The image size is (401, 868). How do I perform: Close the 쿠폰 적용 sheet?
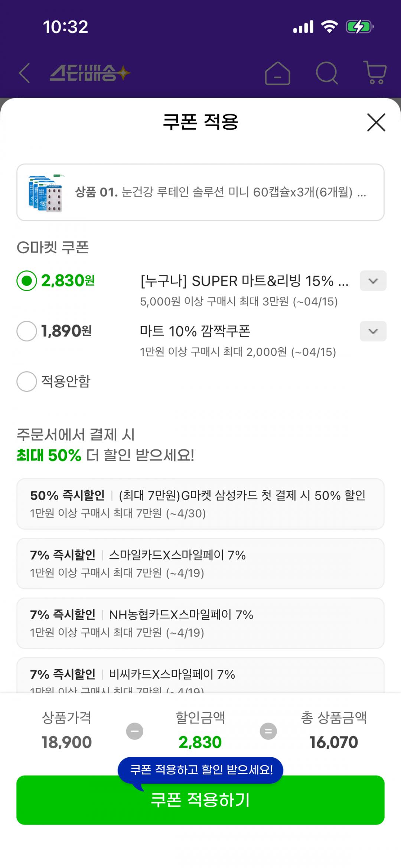point(376,122)
